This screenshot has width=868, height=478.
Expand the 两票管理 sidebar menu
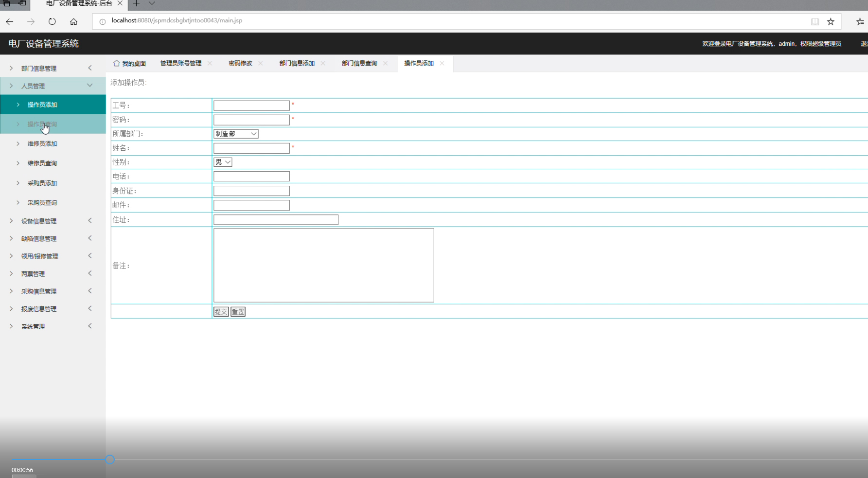tap(53, 273)
